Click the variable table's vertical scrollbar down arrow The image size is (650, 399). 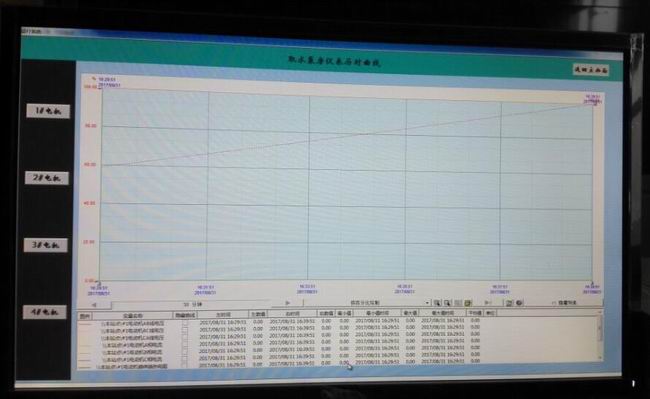(x=600, y=357)
